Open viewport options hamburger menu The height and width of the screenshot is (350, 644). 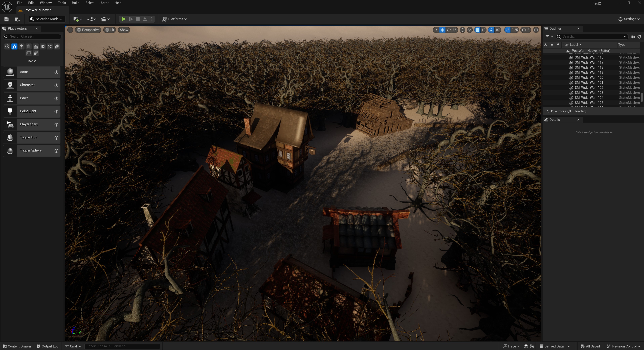click(70, 30)
